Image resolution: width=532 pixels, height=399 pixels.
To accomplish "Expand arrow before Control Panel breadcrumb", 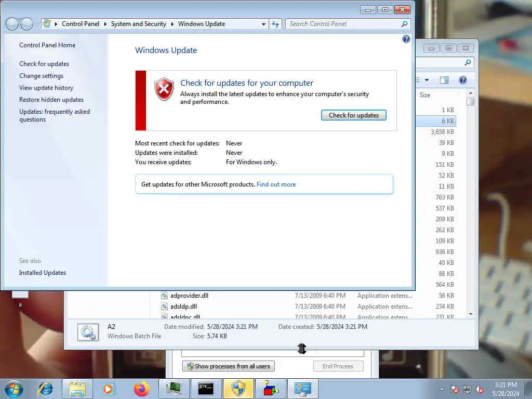I will 56,24.
